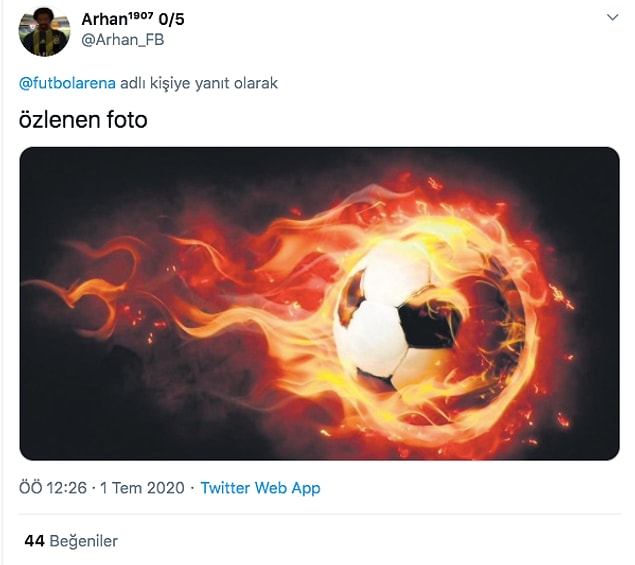View the 44 Beğeniler likes list

[x=71, y=541]
